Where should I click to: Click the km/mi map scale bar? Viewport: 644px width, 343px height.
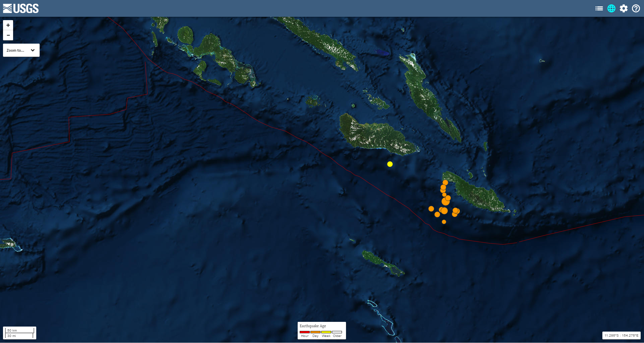click(20, 333)
